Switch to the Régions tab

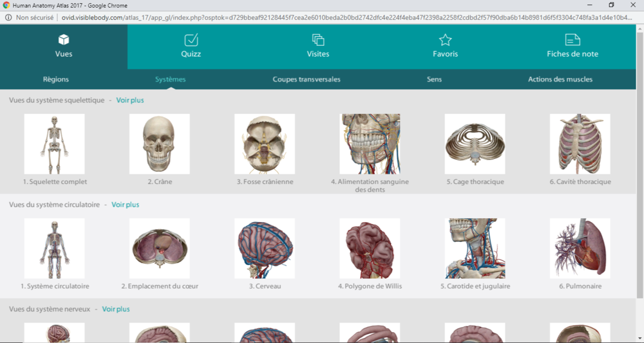(x=56, y=79)
